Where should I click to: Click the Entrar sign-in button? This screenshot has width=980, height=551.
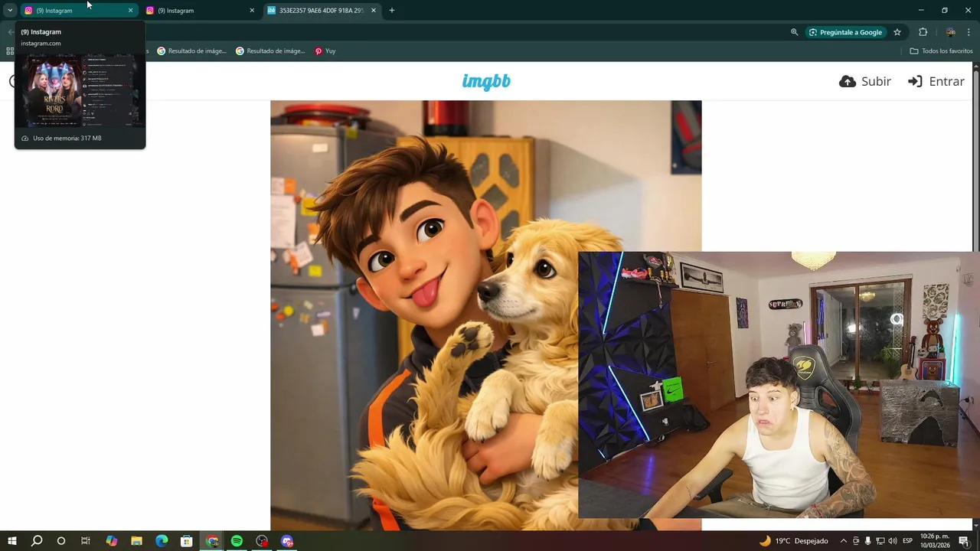[936, 81]
